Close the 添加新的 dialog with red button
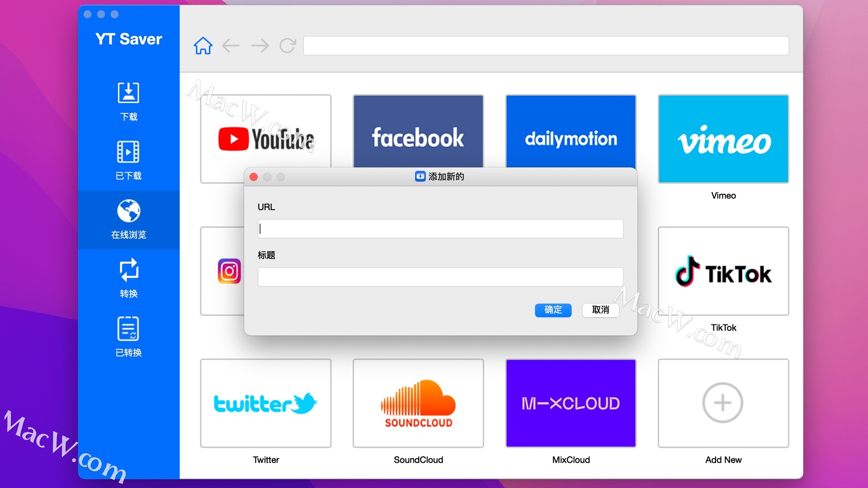 254,177
